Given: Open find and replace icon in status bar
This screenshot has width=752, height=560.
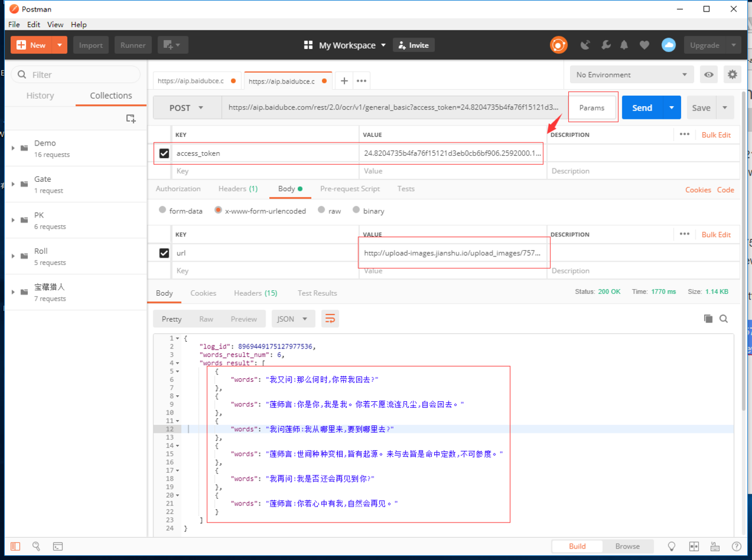Looking at the screenshot, I should (36, 546).
